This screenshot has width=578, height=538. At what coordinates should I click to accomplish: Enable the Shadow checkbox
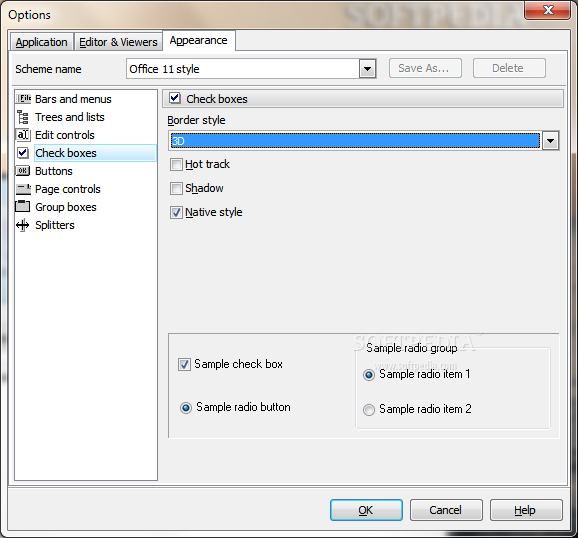click(176, 188)
